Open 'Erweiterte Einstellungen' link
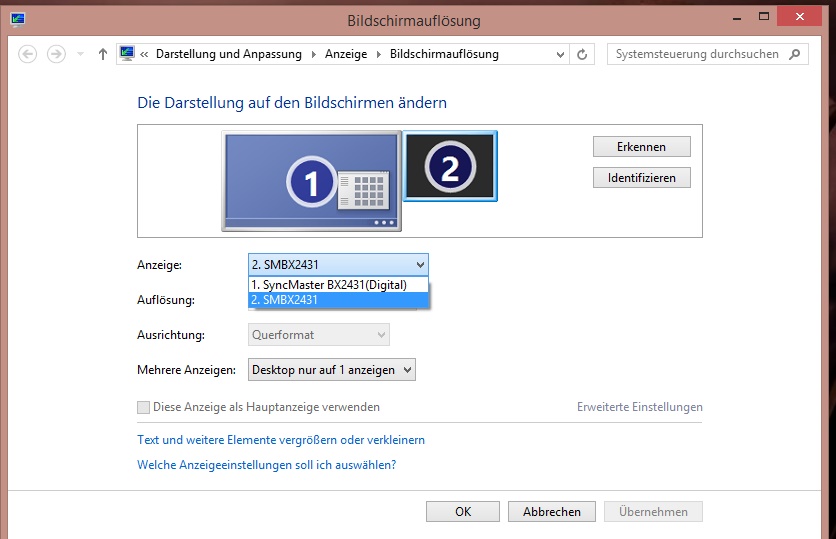The width and height of the screenshot is (836, 539). [639, 407]
